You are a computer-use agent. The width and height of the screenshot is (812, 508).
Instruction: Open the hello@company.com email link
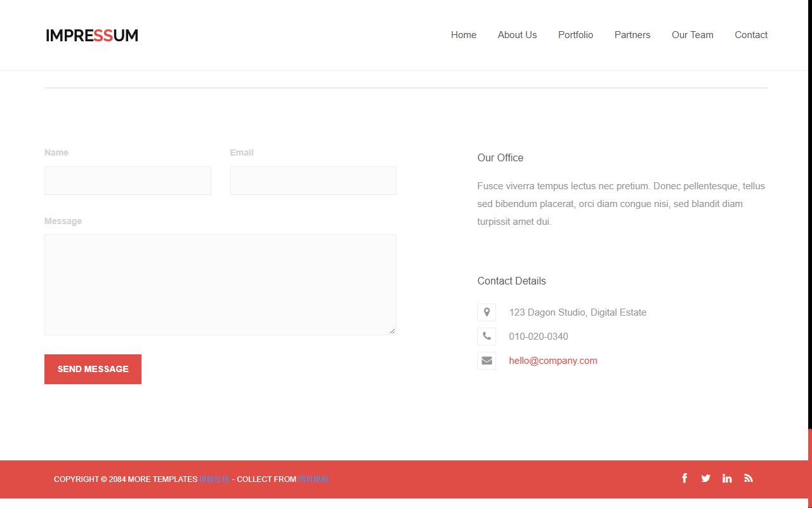pyautogui.click(x=553, y=361)
